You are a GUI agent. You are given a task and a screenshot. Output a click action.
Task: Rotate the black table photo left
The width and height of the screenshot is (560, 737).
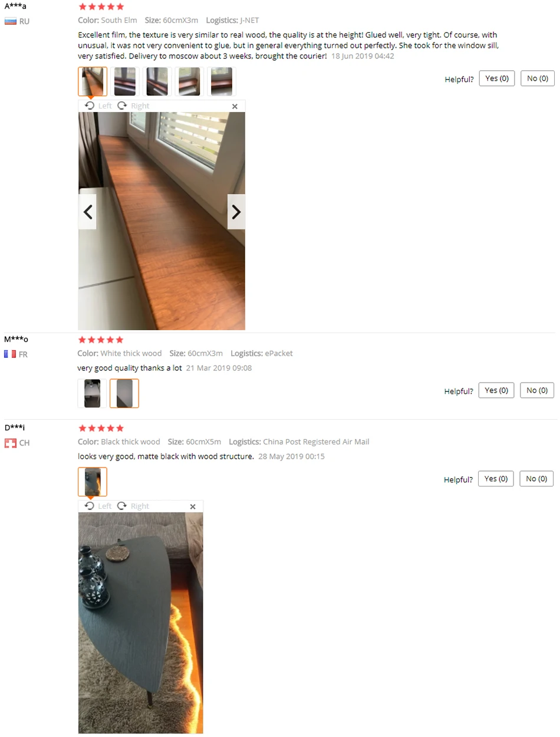point(98,506)
